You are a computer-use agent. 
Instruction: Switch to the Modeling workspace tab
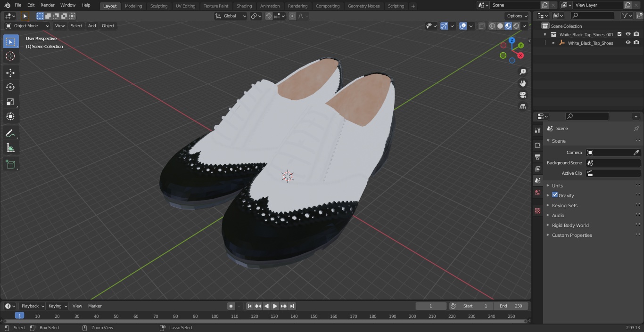pyautogui.click(x=133, y=6)
